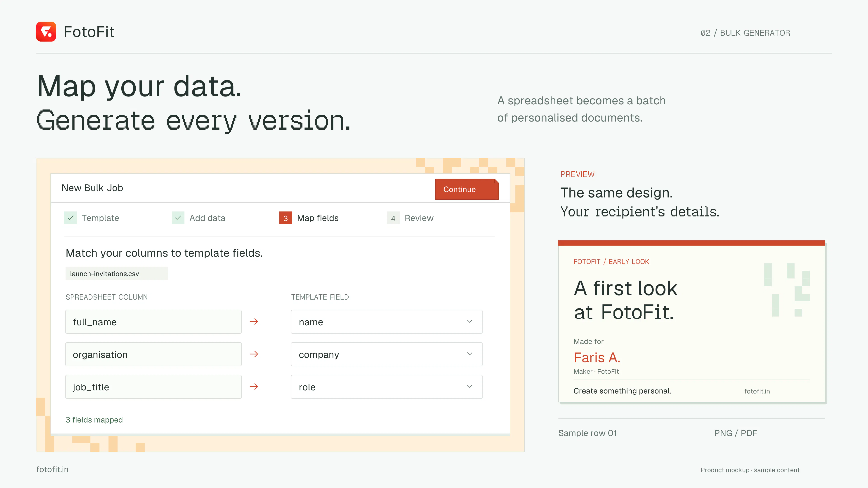Viewport: 868px width, 488px height.
Task: Open the fotofit.in footer link
Action: pyautogui.click(x=52, y=469)
